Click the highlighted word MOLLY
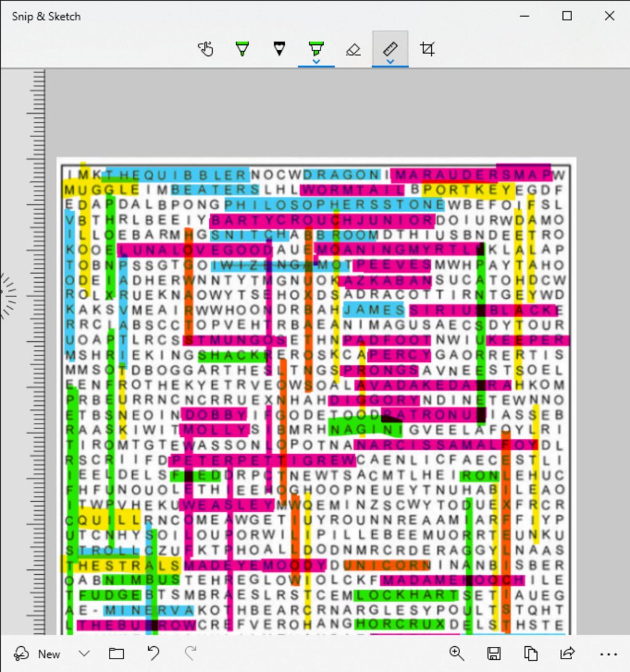The image size is (630, 672). (214, 430)
